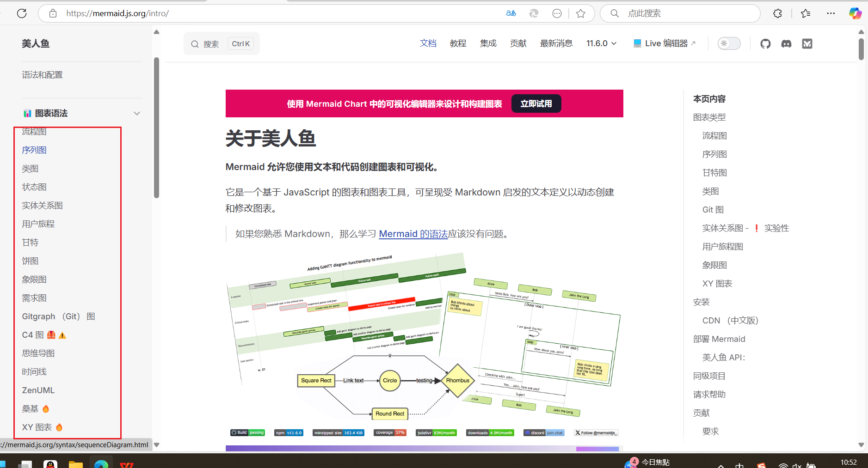Jump to 甘特图 in page outline
This screenshot has height=468, width=868.
714,173
